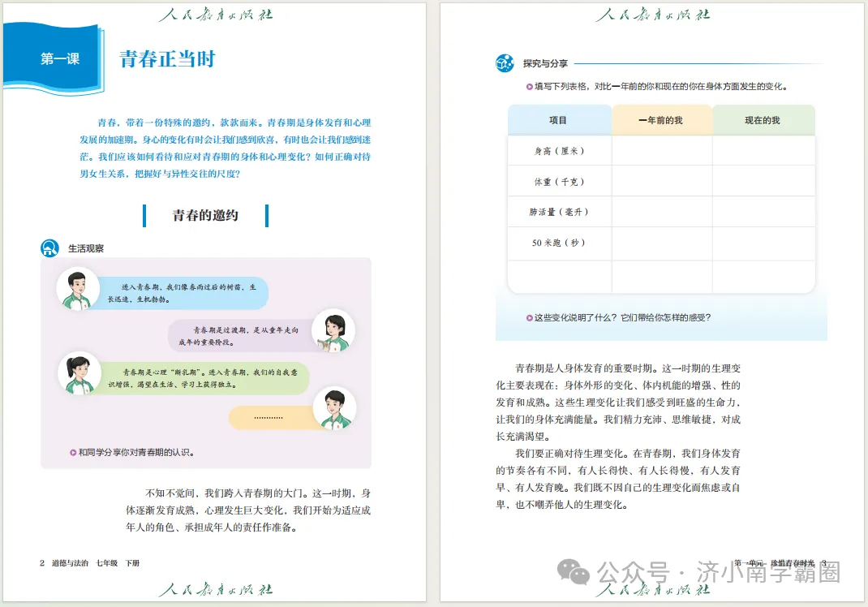Screen dimensions: 868x607
Task: Click the purple bullet before 和同学分享
Action: pyautogui.click(x=73, y=453)
